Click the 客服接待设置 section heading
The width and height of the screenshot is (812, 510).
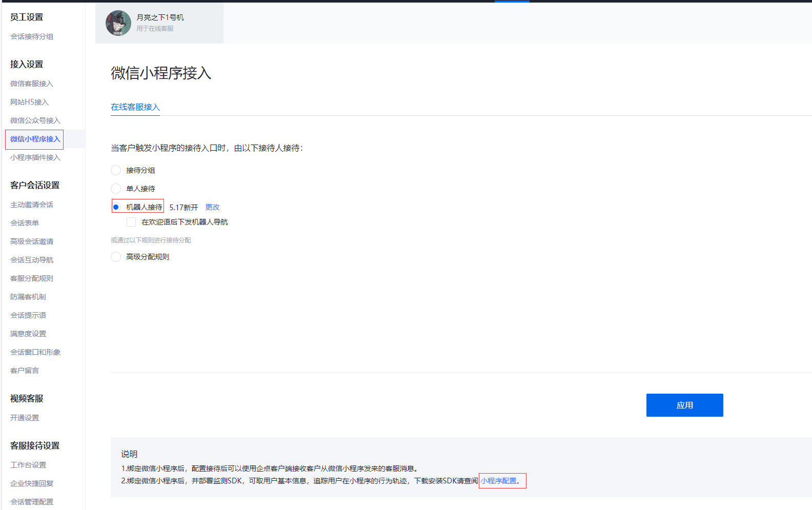[35, 445]
